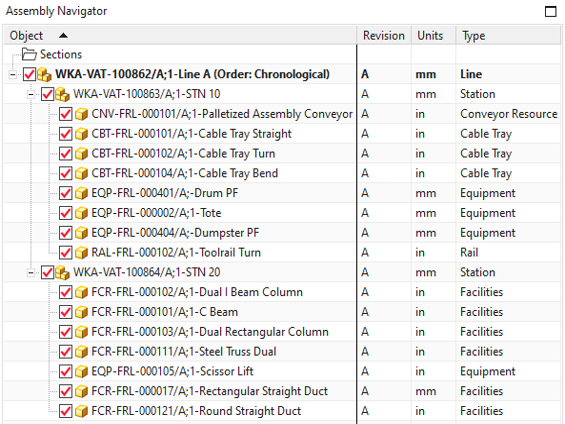Collapse the STN 20 station node

(31, 273)
